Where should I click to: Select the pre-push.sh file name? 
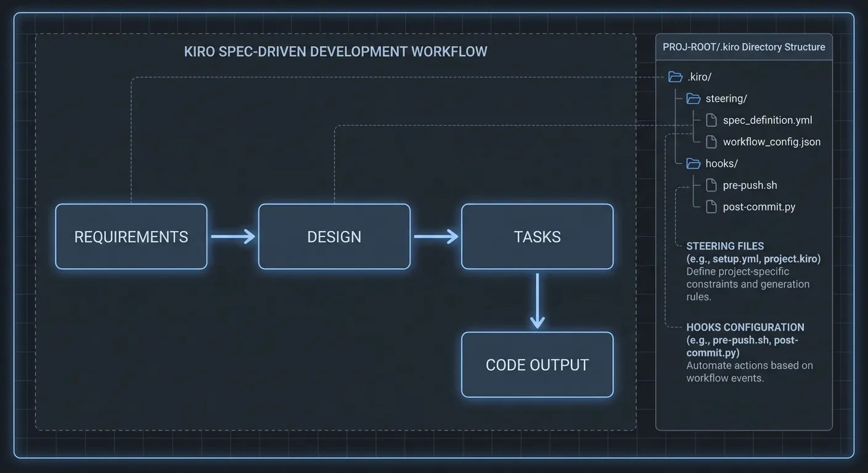pos(750,185)
